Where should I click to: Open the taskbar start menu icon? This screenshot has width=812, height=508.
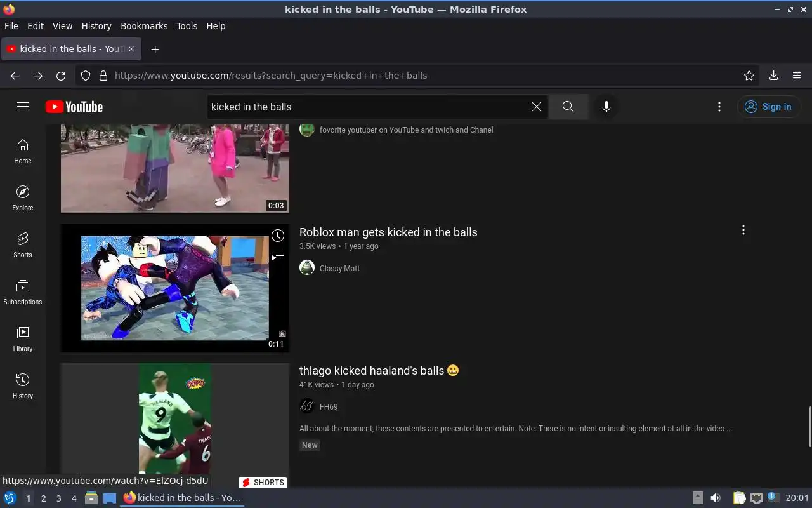10,498
